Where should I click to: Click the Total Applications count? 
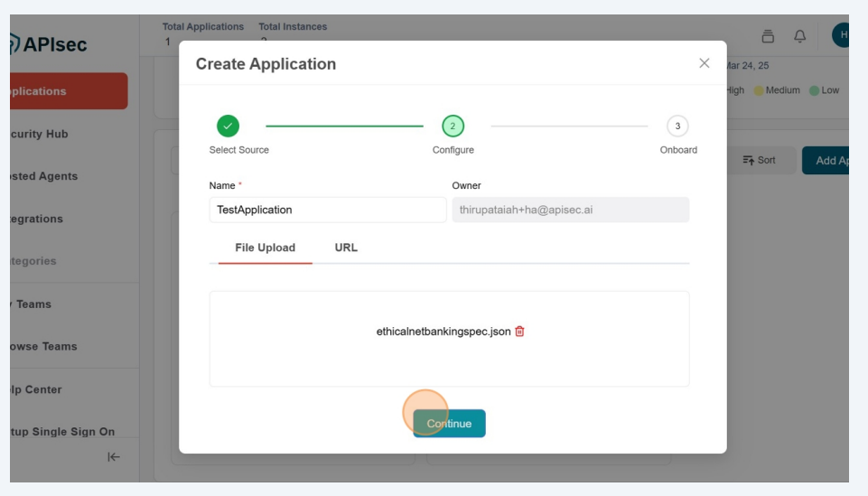tap(168, 42)
